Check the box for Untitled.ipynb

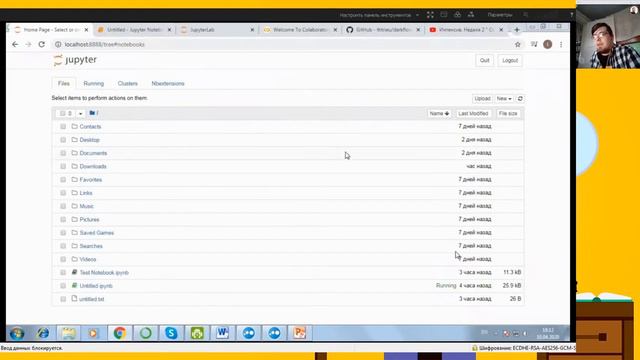63,286
